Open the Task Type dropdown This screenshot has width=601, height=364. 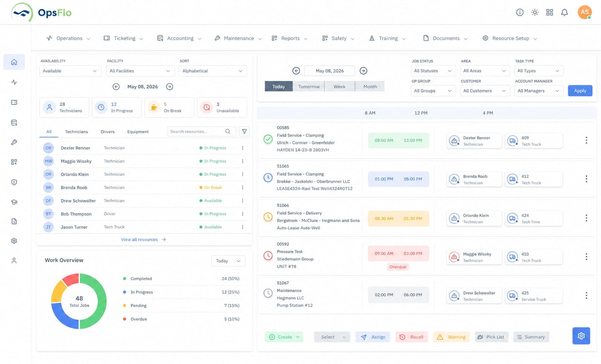tap(539, 71)
